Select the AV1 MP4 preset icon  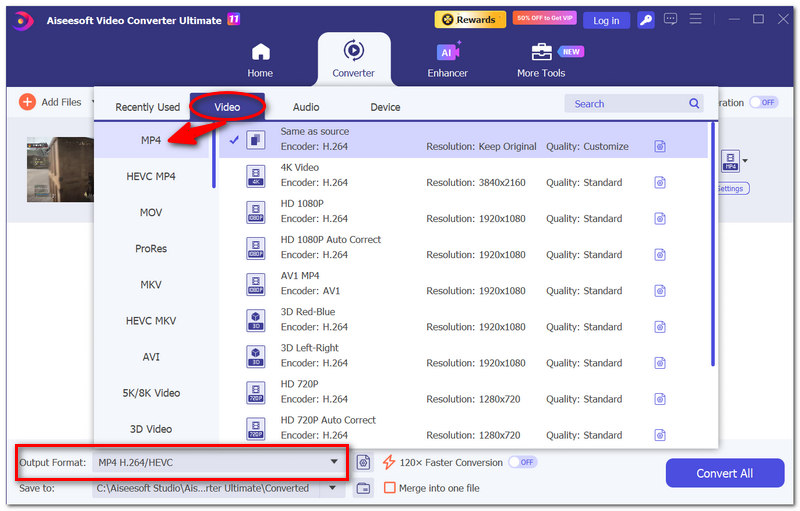tap(256, 285)
